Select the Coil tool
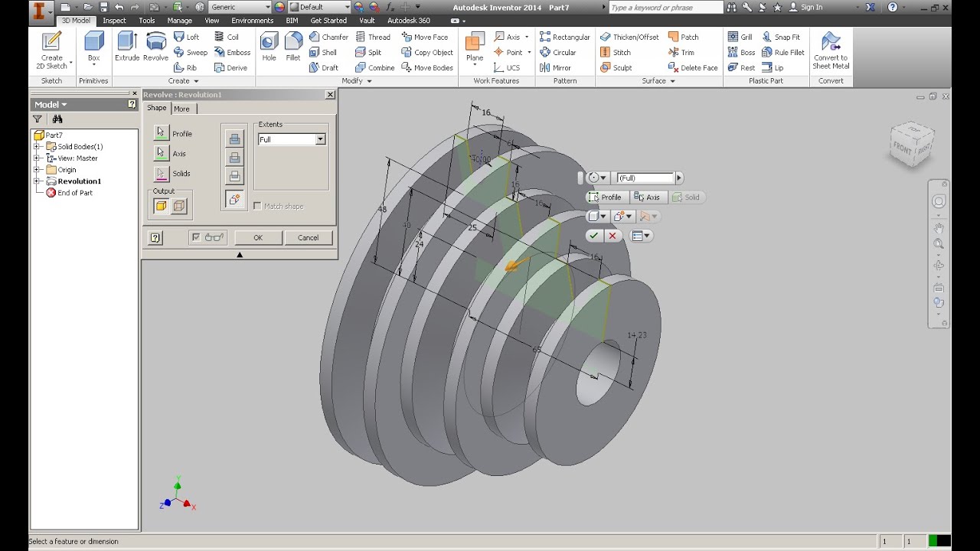The height and width of the screenshot is (551, 980). coord(227,37)
